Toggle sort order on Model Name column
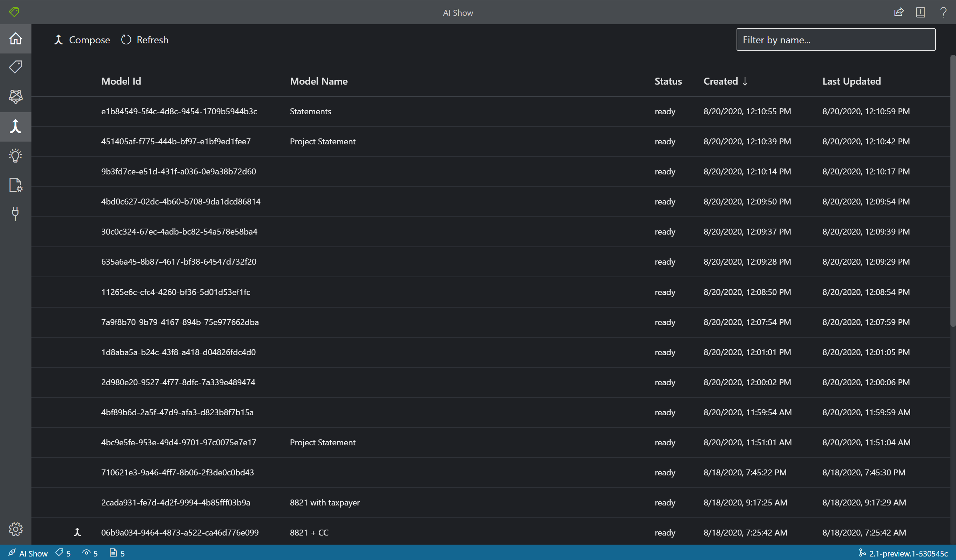This screenshot has width=956, height=560. click(x=319, y=81)
